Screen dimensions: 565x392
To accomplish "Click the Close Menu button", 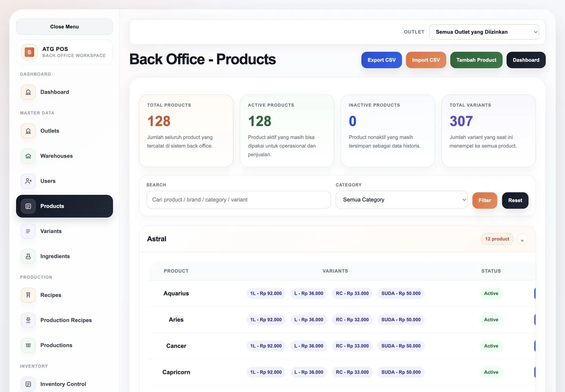I will [x=64, y=27].
